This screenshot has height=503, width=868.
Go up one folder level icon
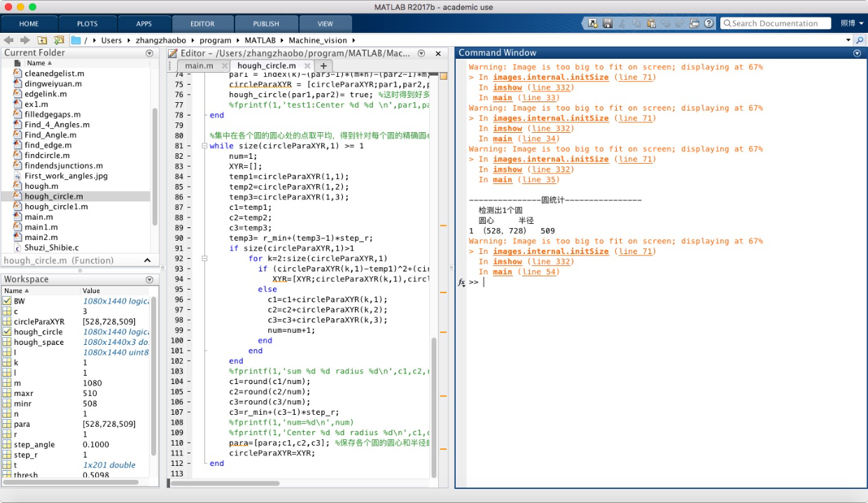point(43,40)
